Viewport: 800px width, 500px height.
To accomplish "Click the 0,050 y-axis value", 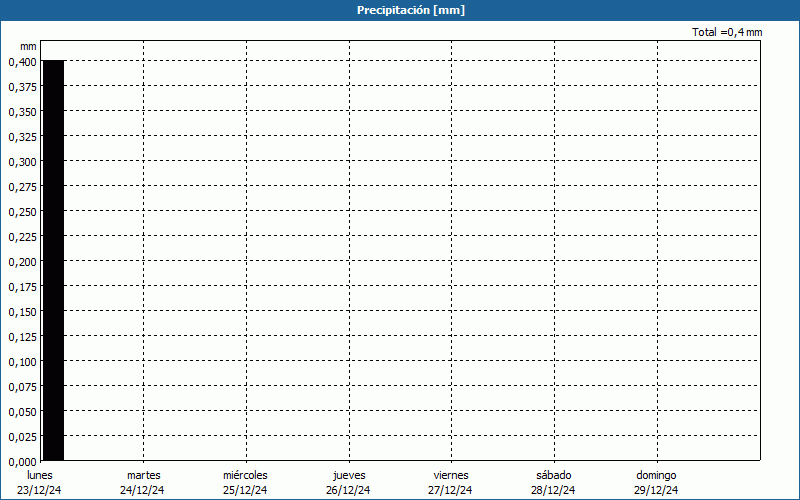I will [22, 412].
